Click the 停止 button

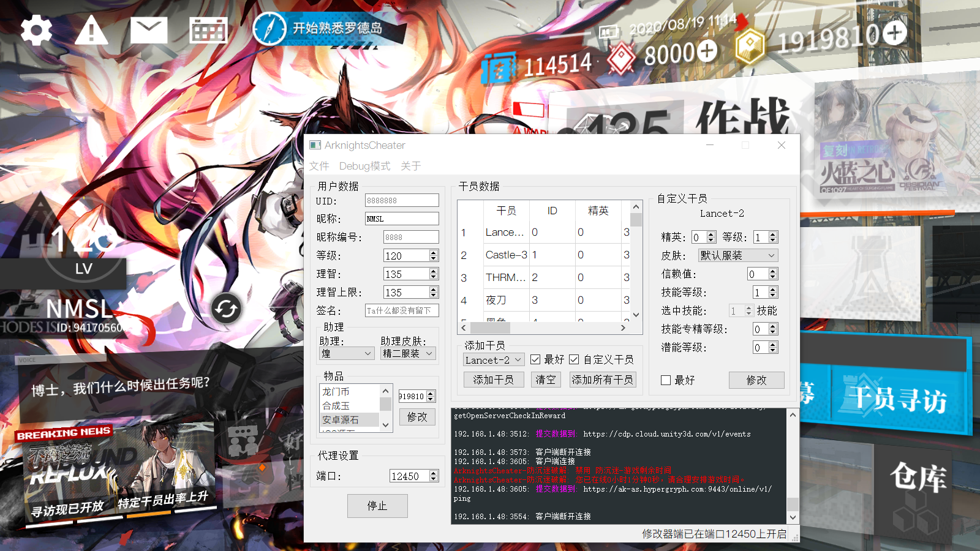[x=377, y=506]
